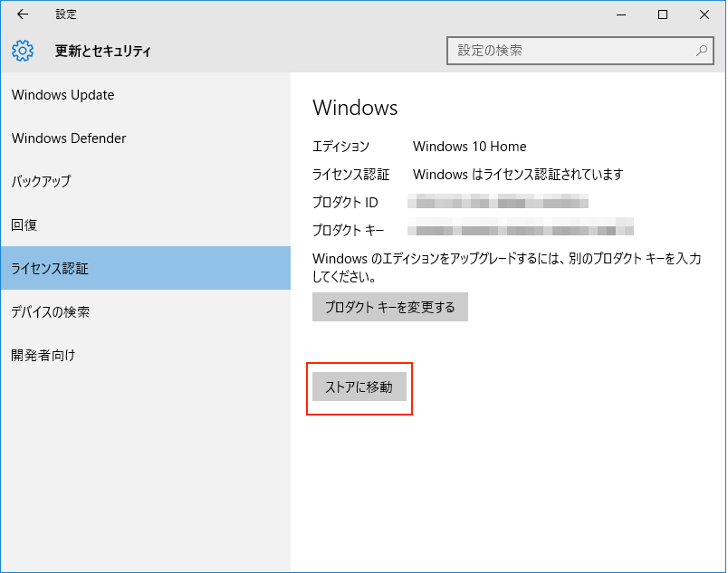Click the settings gear icon

pos(23,51)
